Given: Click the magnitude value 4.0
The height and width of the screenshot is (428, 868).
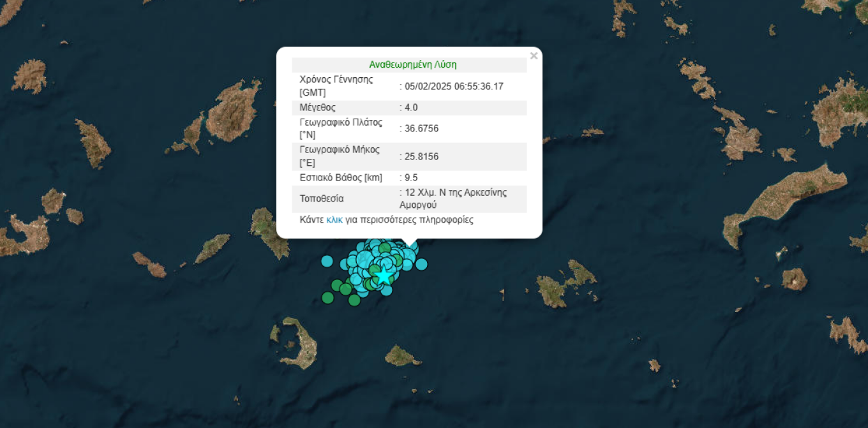Looking at the screenshot, I should [411, 107].
